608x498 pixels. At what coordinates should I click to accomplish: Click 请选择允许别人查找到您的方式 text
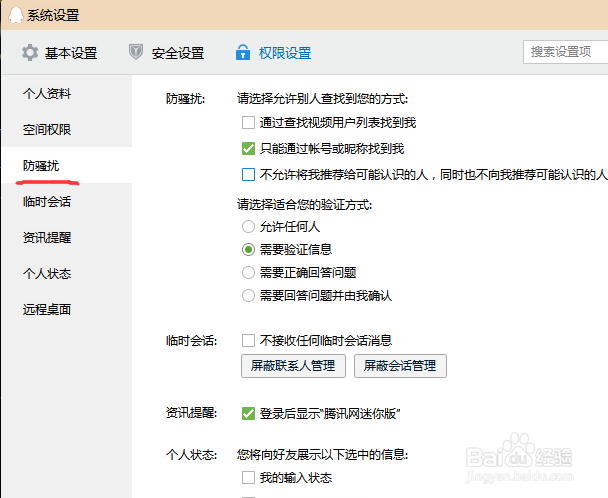coord(323,99)
